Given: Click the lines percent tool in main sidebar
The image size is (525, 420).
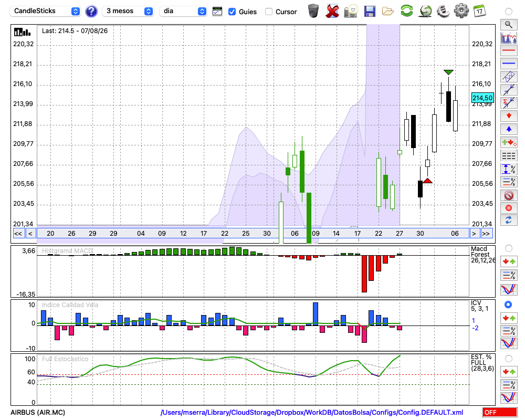Looking at the screenshot, I should [509, 182].
